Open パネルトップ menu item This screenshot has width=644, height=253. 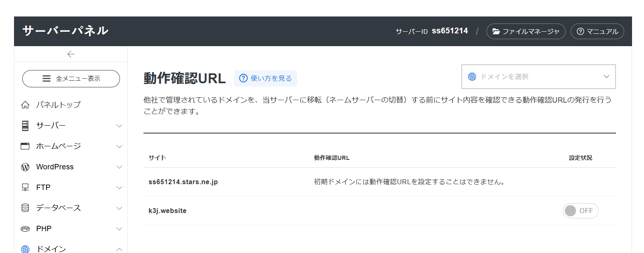click(x=58, y=105)
